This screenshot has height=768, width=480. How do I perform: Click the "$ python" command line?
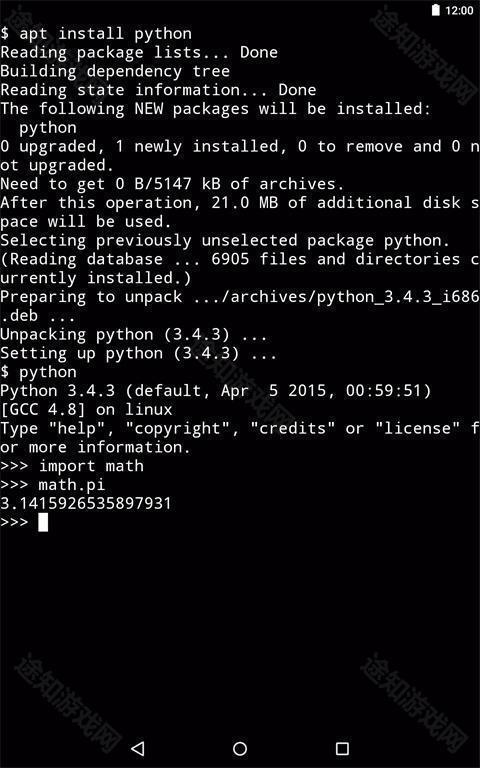[x=38, y=372]
